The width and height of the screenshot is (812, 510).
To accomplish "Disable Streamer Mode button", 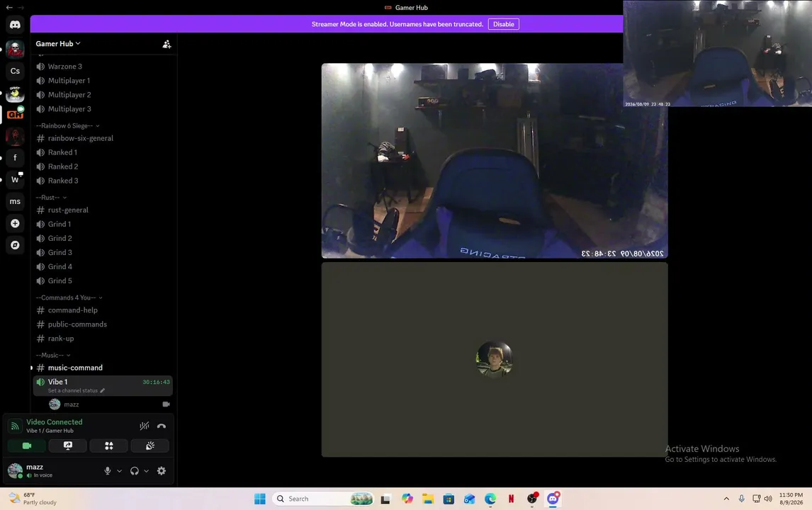I will [x=503, y=24].
